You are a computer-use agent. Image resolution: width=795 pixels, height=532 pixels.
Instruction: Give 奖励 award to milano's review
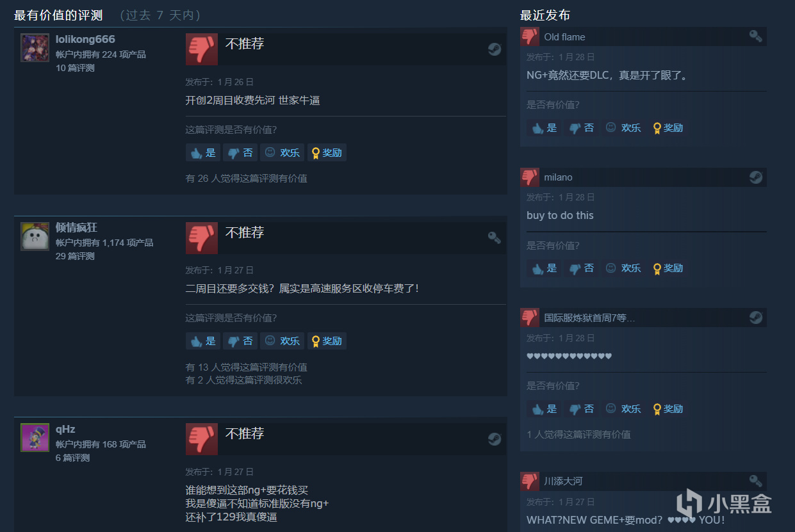coord(668,268)
